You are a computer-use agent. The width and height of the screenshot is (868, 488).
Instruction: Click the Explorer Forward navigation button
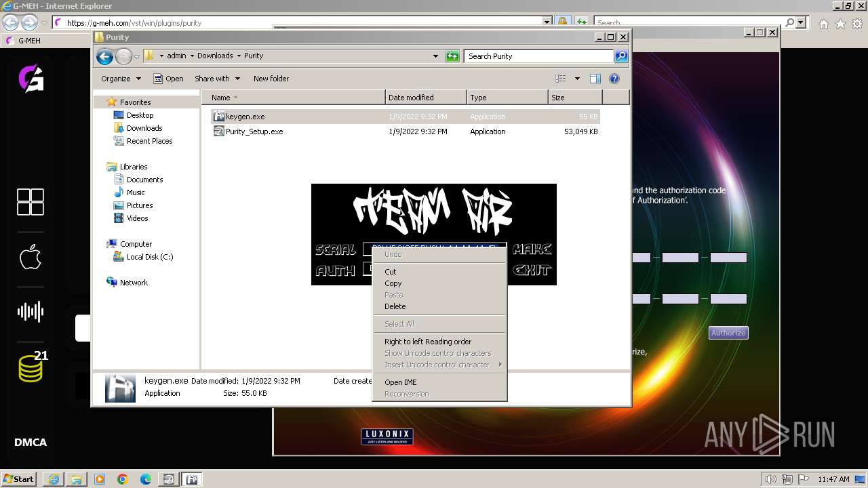pyautogui.click(x=123, y=56)
